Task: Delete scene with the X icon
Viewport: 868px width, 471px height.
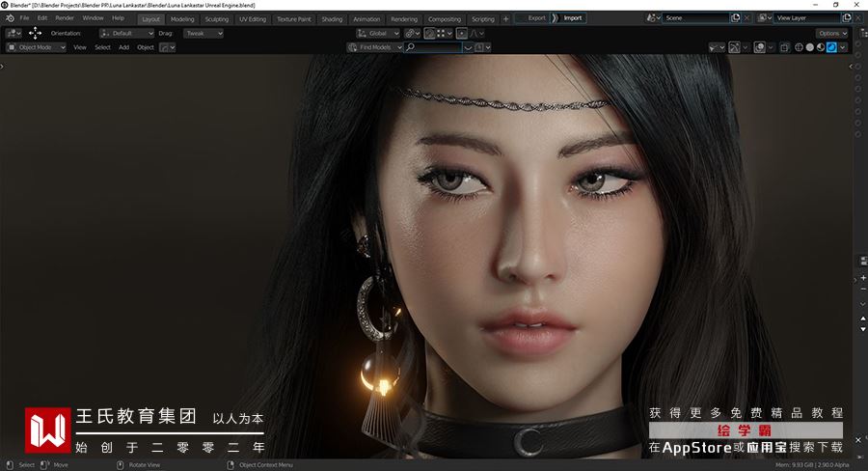Action: (x=746, y=18)
